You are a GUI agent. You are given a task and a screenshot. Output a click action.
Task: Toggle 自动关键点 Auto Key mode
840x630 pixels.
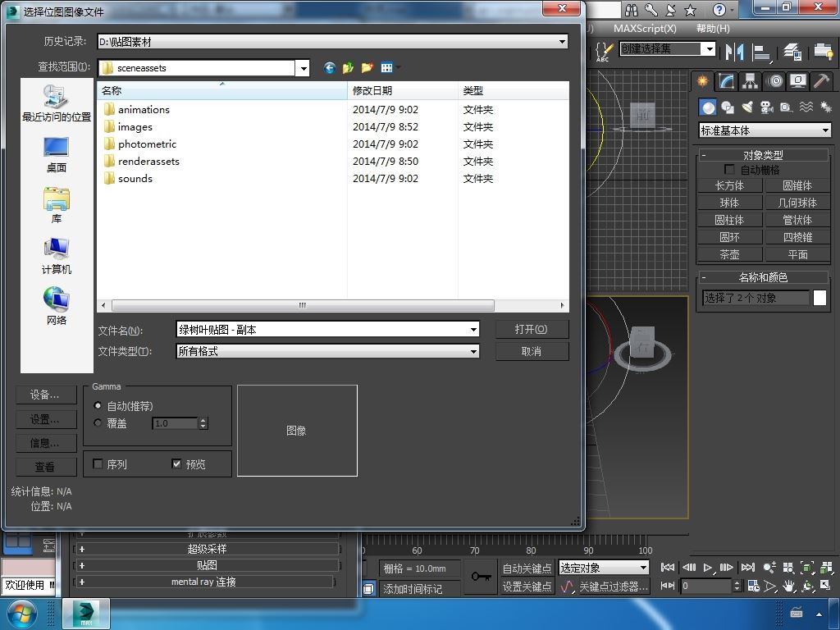tap(527, 568)
